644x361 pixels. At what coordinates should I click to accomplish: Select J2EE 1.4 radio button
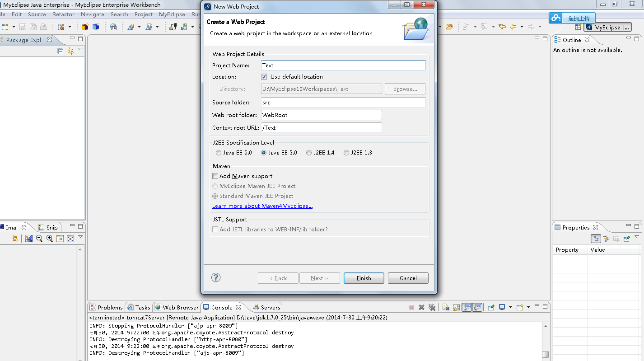pyautogui.click(x=309, y=153)
